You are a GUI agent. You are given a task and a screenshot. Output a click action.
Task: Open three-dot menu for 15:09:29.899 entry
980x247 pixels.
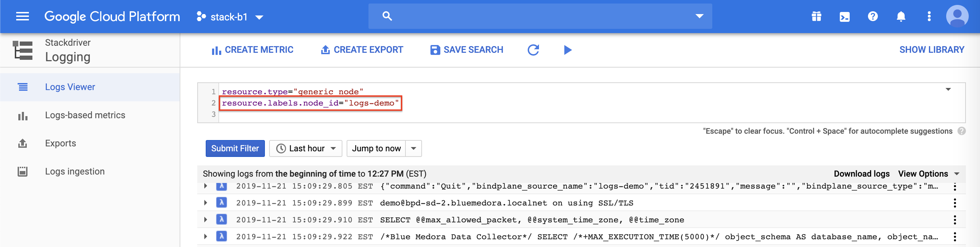(955, 203)
